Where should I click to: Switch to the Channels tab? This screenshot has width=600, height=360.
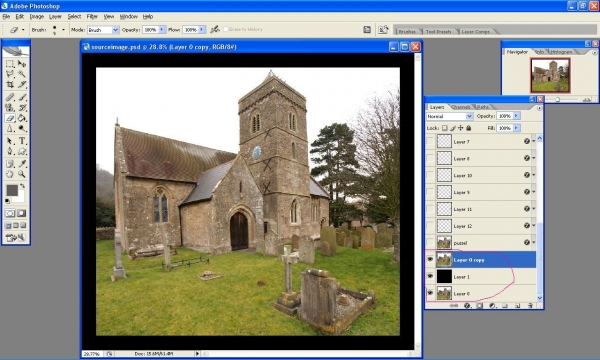tap(460, 107)
